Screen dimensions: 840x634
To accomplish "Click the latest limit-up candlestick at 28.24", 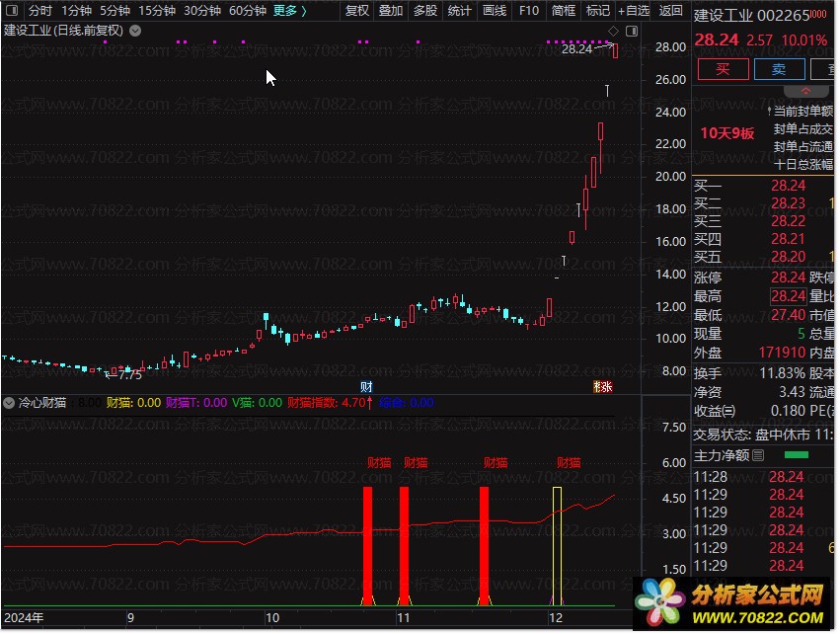I will coord(616,51).
